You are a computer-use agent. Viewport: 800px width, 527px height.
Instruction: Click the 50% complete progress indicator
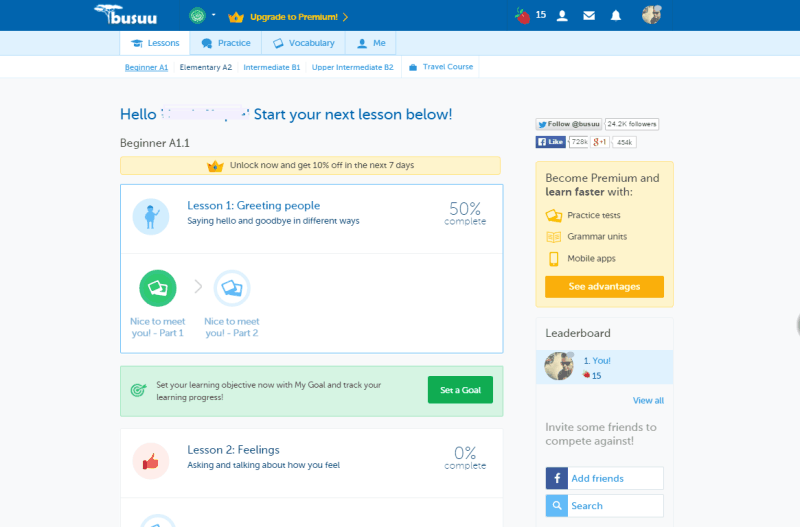coord(465,213)
